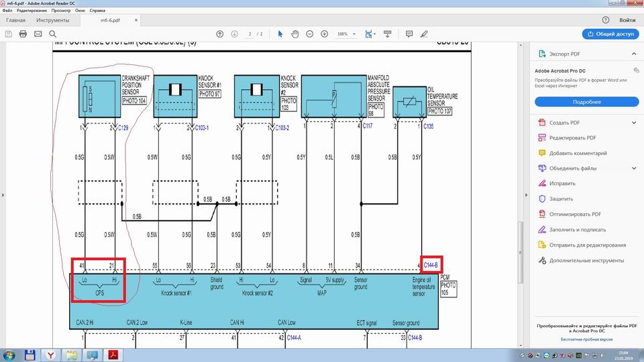Image resolution: width=644 pixels, height=362 pixels.
Task: Go to previous page with up arrow
Action: tap(219, 34)
